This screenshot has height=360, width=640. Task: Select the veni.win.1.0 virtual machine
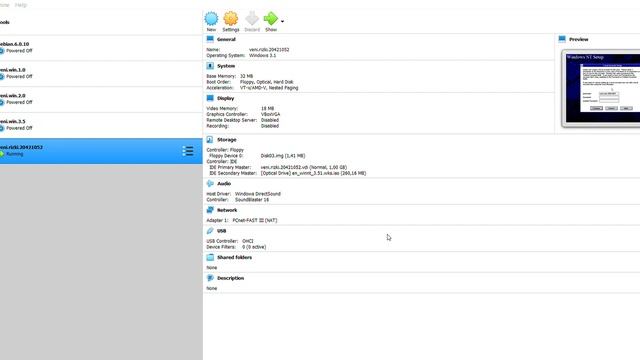click(x=101, y=73)
